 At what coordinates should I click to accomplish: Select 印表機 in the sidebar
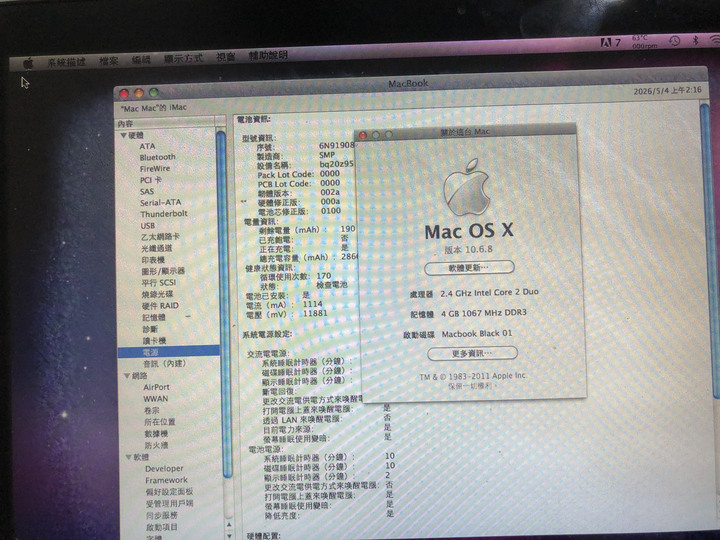click(153, 259)
